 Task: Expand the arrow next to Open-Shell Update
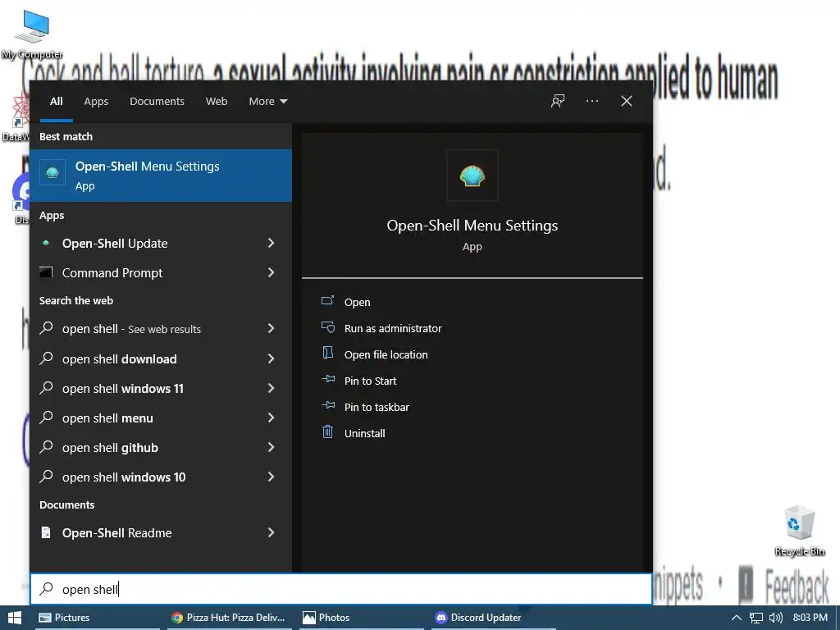click(x=271, y=243)
